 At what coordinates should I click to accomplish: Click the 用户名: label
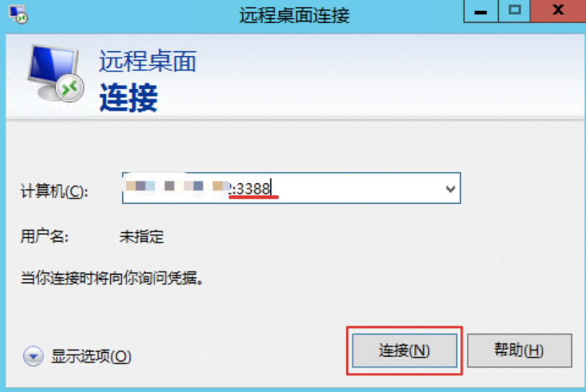45,236
